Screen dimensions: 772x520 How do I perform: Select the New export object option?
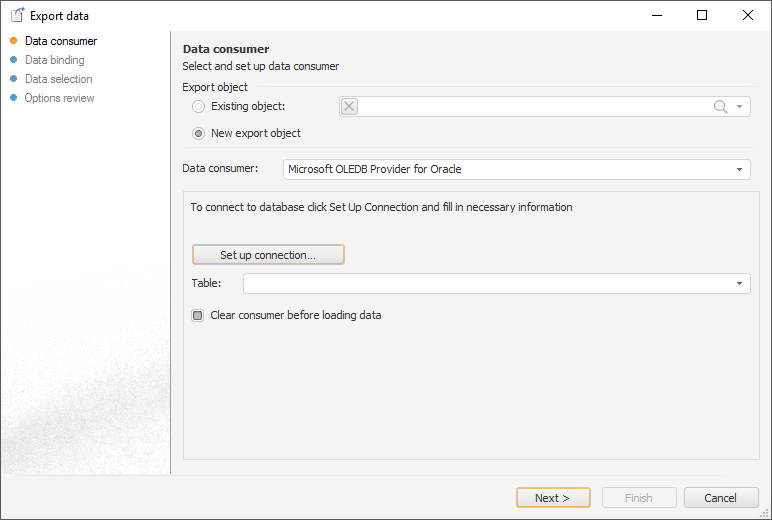click(x=199, y=133)
